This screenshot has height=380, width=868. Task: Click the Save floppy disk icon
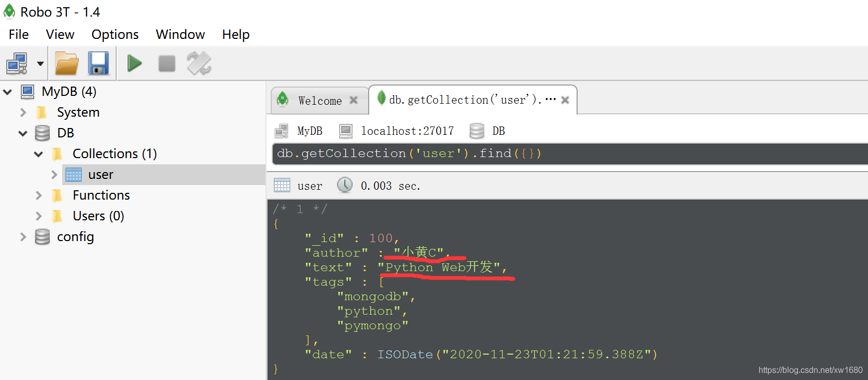pyautogui.click(x=99, y=64)
